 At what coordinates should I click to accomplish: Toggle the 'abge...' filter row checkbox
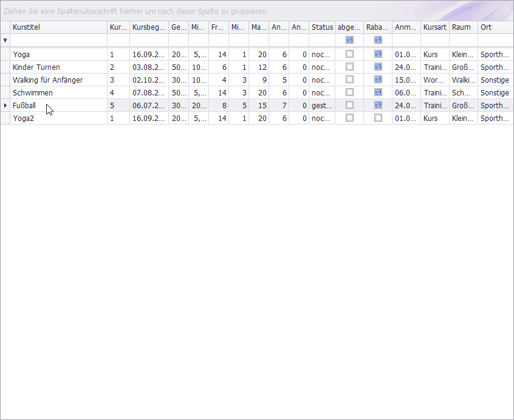coord(349,40)
